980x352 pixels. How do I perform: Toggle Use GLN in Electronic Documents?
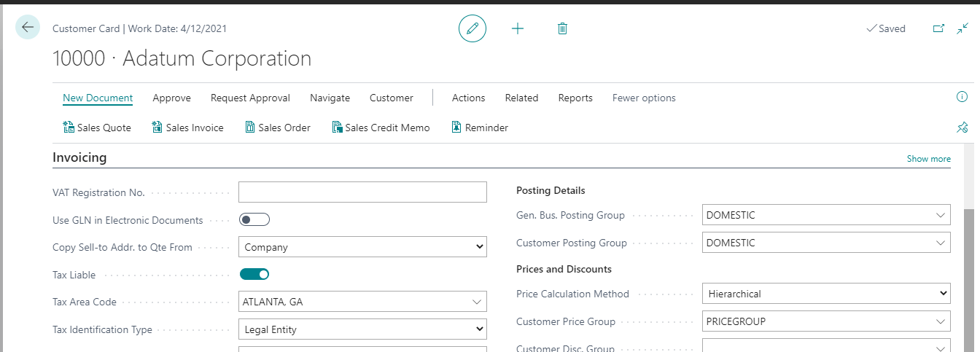[x=254, y=219]
